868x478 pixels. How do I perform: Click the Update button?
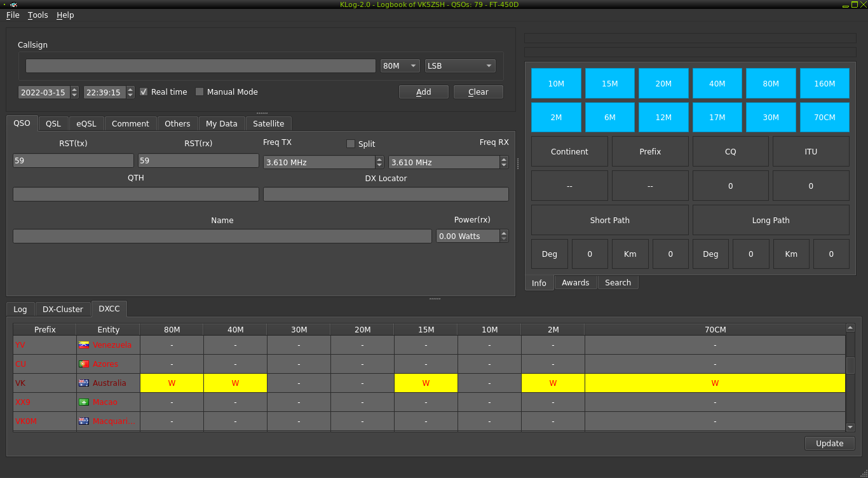click(x=830, y=443)
